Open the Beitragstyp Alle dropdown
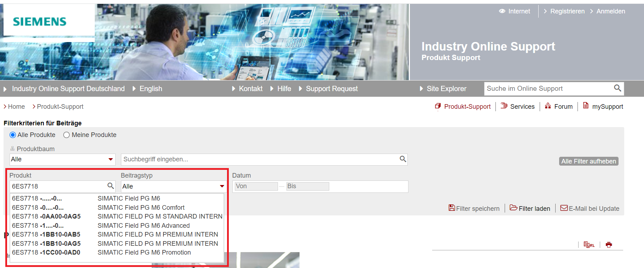 click(173, 186)
